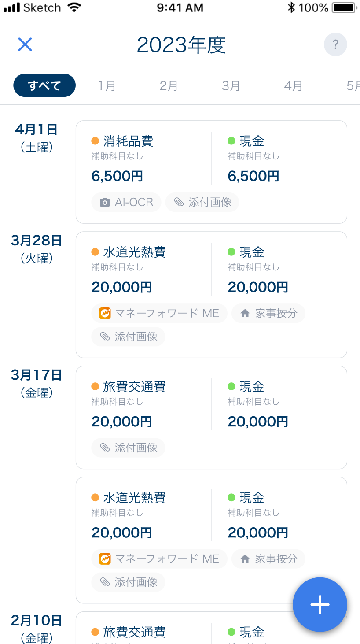Tap 添付画像 paperclip tag on 旅費交通費 March 17 entry
The height and width of the screenshot is (644, 360).
(x=128, y=448)
